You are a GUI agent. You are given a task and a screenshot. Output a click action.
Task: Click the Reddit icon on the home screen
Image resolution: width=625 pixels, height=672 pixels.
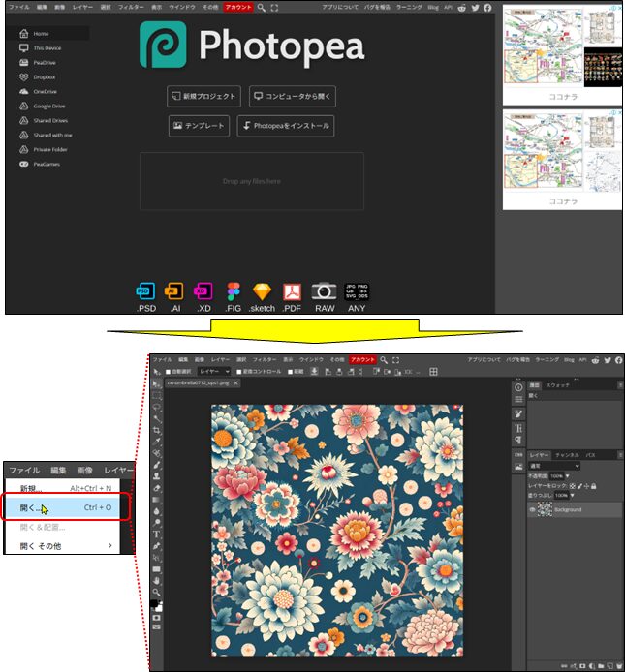coord(461,8)
